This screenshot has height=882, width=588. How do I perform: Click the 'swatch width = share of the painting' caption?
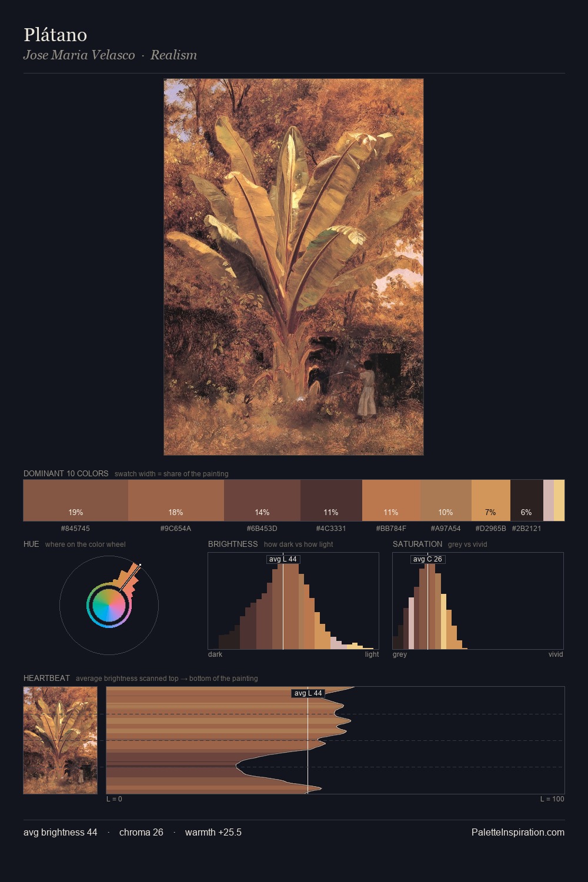pyautogui.click(x=172, y=474)
